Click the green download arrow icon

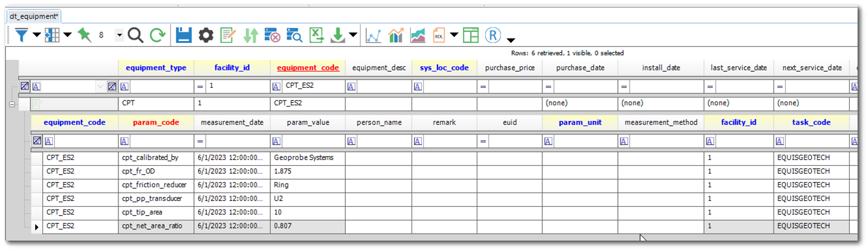pos(337,35)
